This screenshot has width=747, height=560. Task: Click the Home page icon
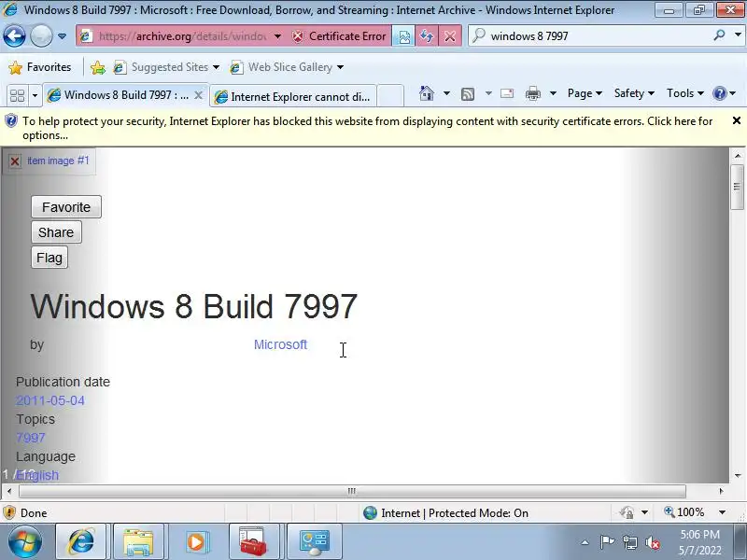click(x=427, y=93)
